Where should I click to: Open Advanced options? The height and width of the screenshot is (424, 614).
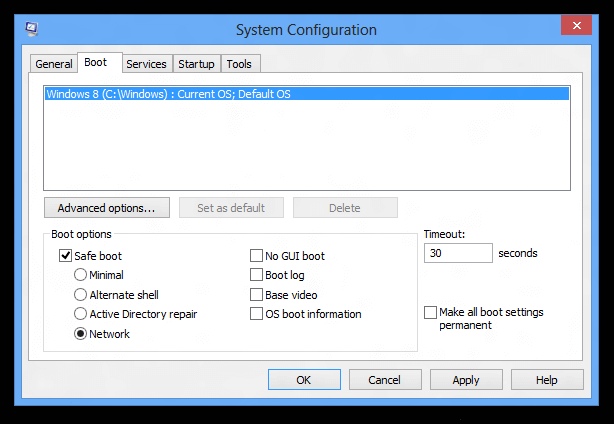tap(107, 207)
